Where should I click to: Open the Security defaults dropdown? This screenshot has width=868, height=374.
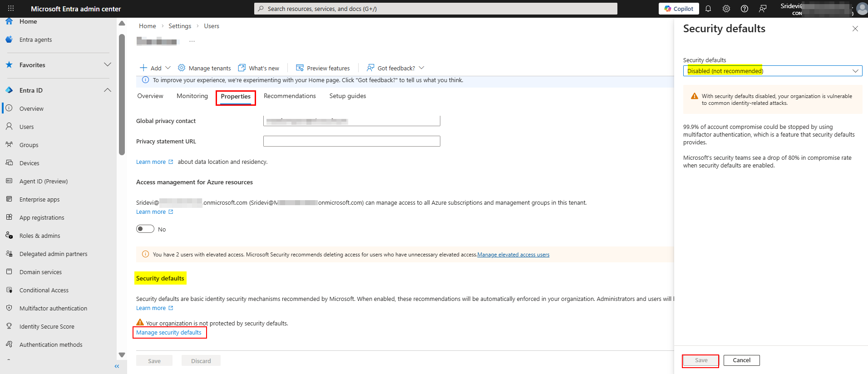pos(773,71)
